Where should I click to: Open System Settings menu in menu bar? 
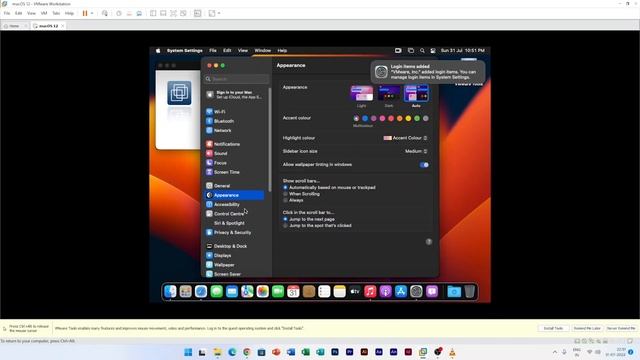point(184,51)
